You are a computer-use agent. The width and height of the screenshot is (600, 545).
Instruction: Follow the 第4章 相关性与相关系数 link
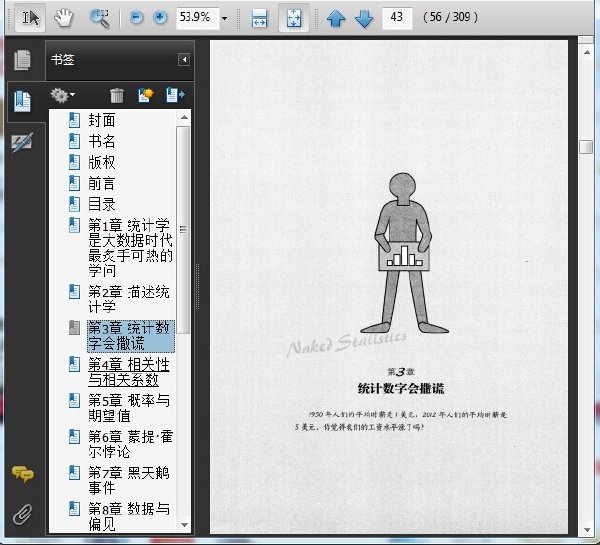129,372
